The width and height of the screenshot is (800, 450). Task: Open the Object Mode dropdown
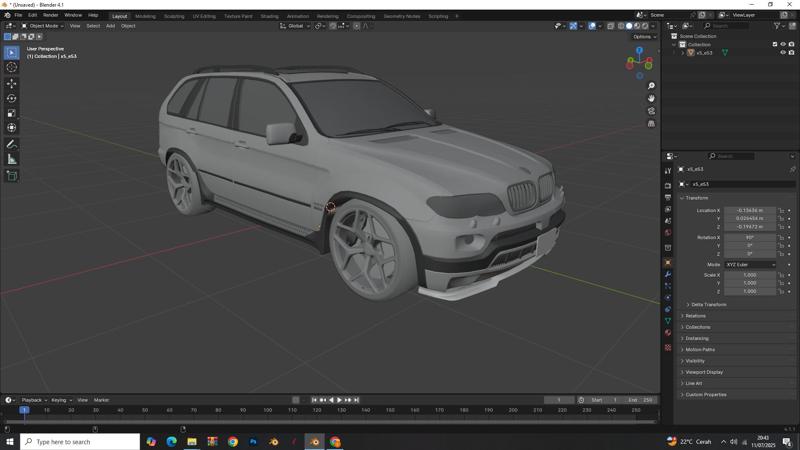42,26
